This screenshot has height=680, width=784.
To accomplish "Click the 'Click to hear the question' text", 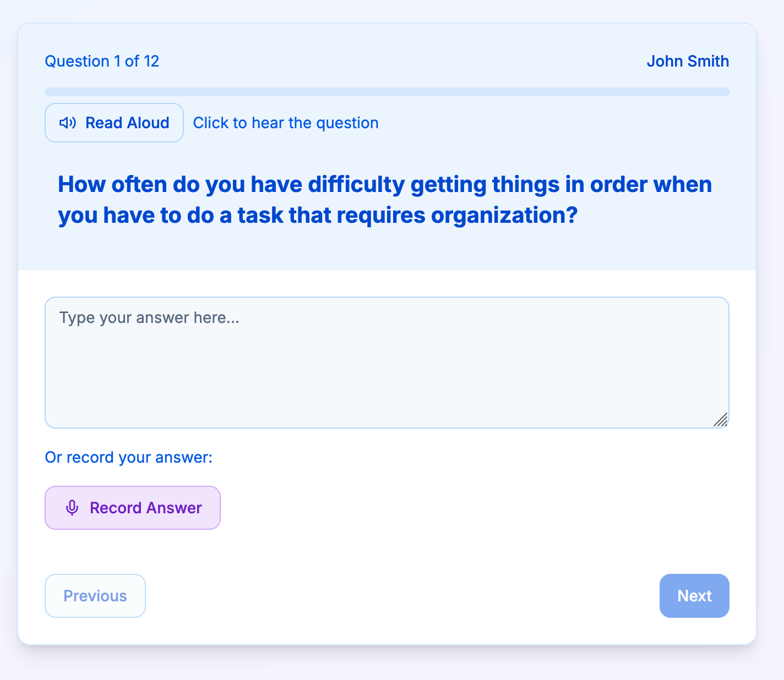I will click(x=285, y=123).
